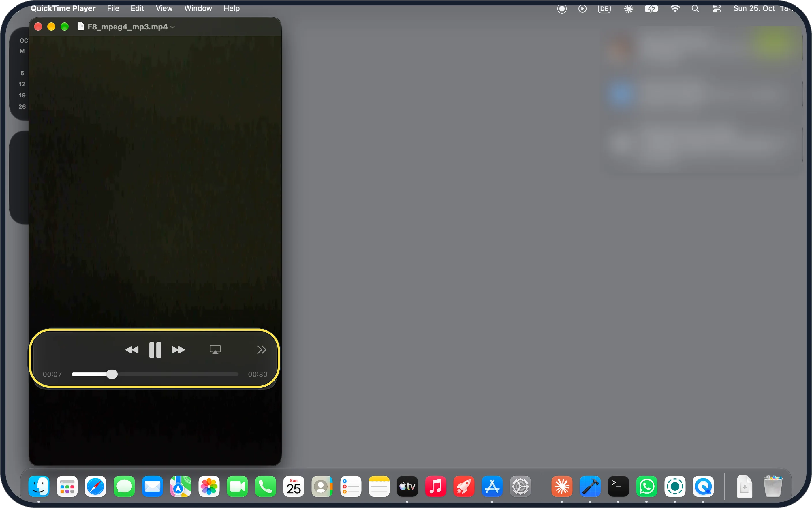Minimize the F8_mpeg4_mp3.mp4 window
812x508 pixels.
(x=51, y=27)
